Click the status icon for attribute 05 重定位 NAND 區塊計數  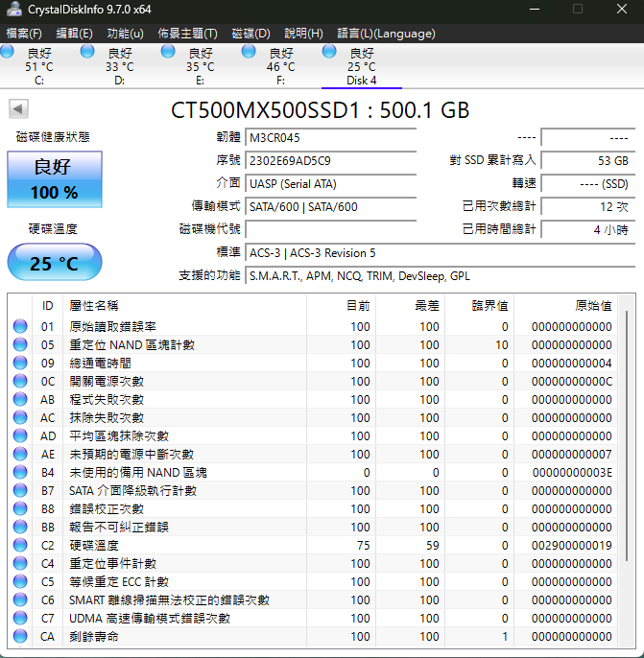pos(20,344)
